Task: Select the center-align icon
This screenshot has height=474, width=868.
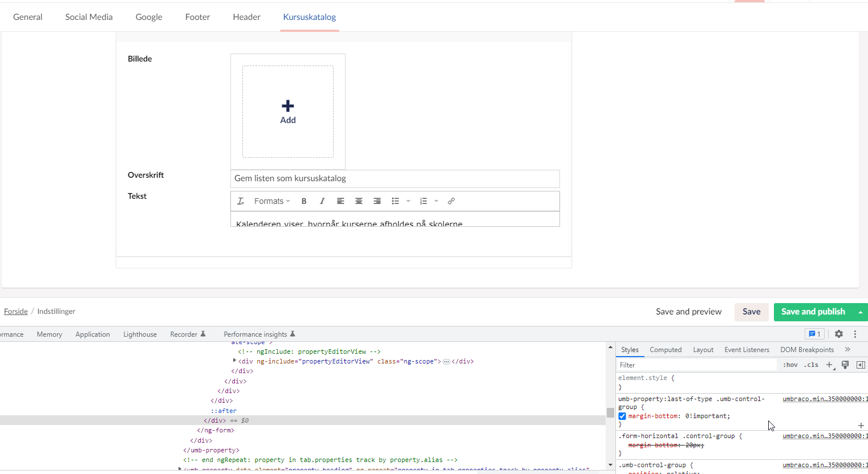Action: pyautogui.click(x=359, y=201)
